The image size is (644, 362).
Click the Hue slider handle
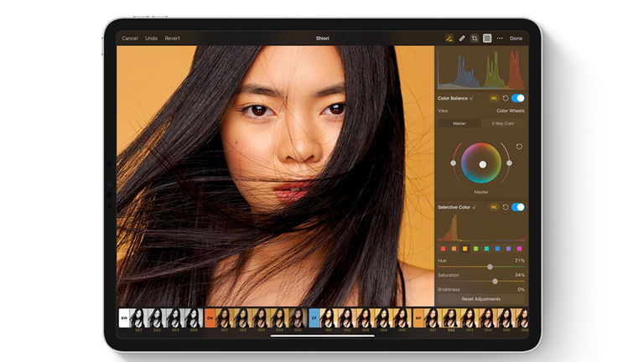pyautogui.click(x=490, y=266)
